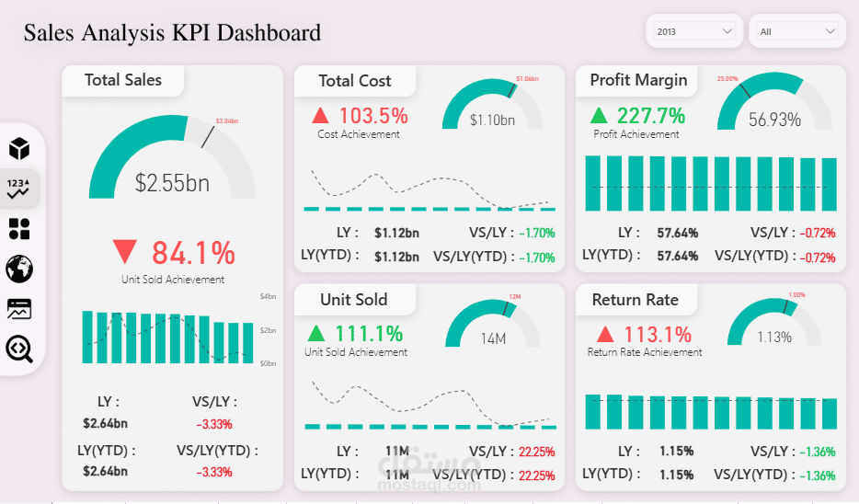859x504 pixels.
Task: Open the chart window sidebar icon
Action: [x=19, y=309]
